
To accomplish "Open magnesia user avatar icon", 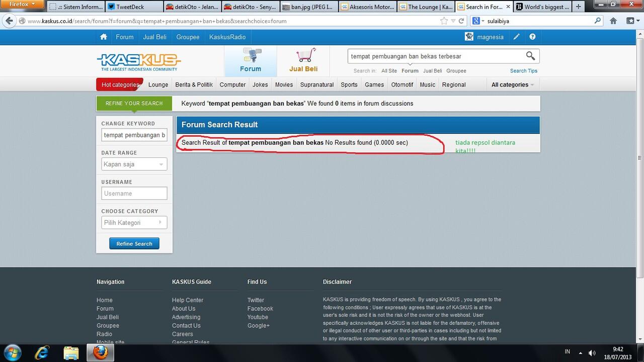I will 469,37.
